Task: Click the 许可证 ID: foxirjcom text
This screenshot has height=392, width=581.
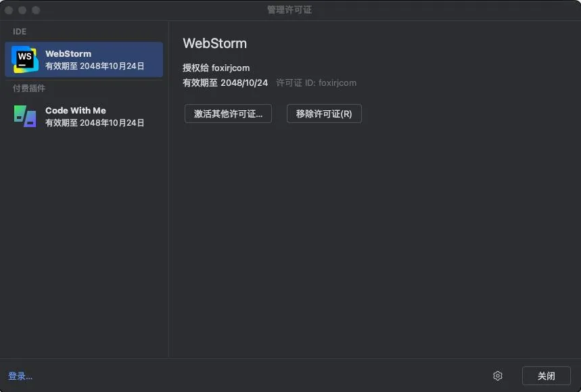Action: [x=316, y=83]
